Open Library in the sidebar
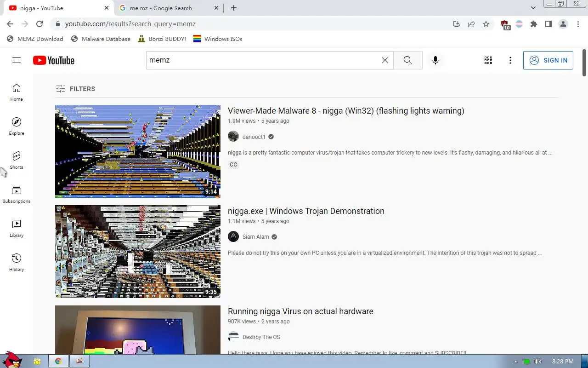The height and width of the screenshot is (368, 588). pos(17,229)
